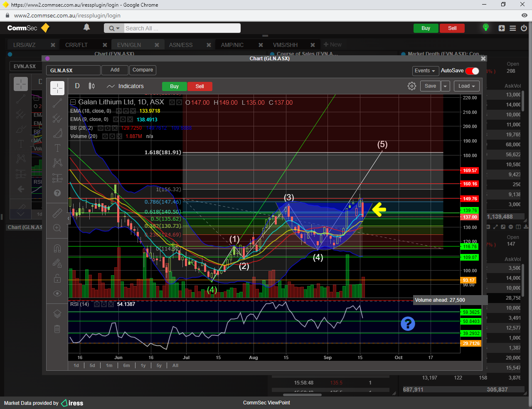532x409 pixels.
Task: Click the magnet snap mode icon
Action: (x=57, y=249)
